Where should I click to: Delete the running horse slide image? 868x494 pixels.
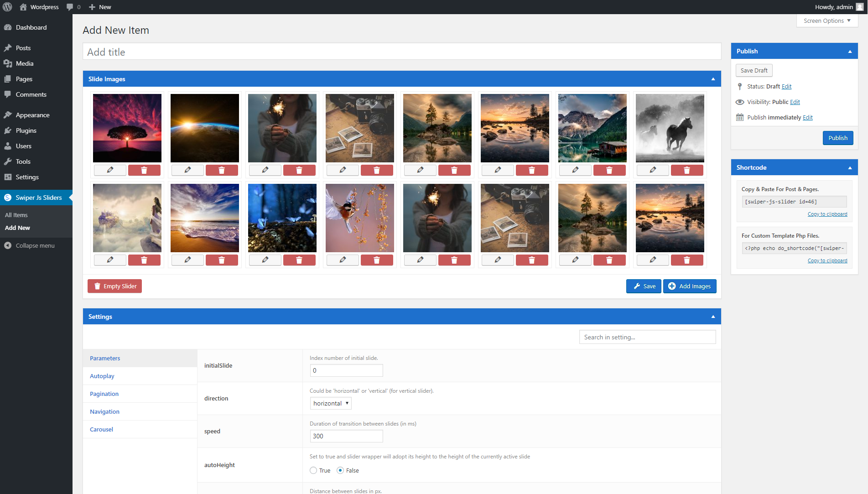(x=686, y=170)
